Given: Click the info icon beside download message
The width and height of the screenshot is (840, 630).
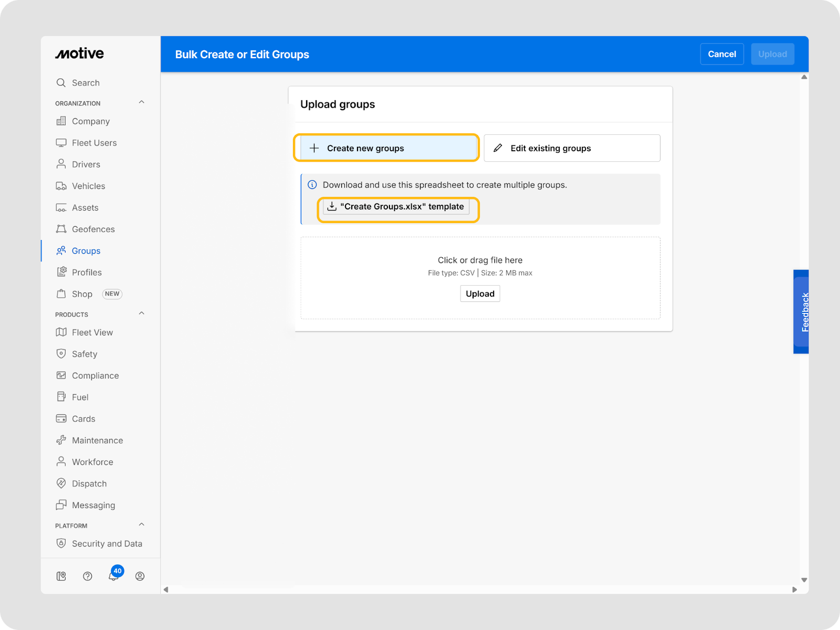Looking at the screenshot, I should (x=312, y=185).
